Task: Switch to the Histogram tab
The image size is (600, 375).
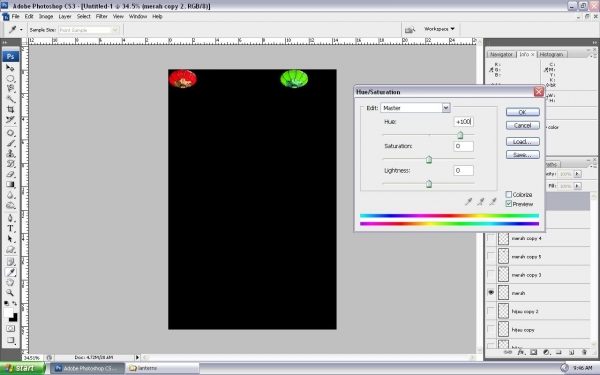Action: pos(551,54)
